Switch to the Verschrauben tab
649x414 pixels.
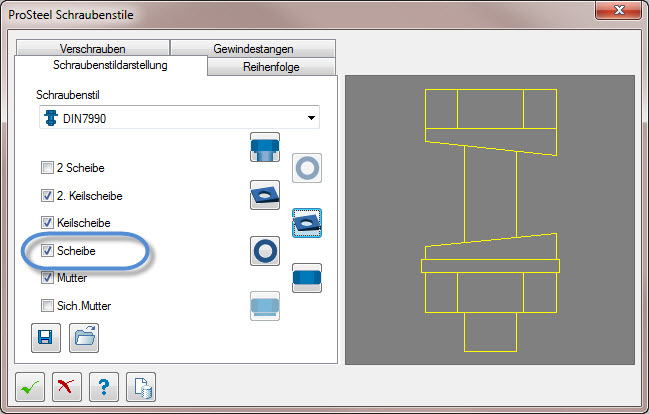93,48
